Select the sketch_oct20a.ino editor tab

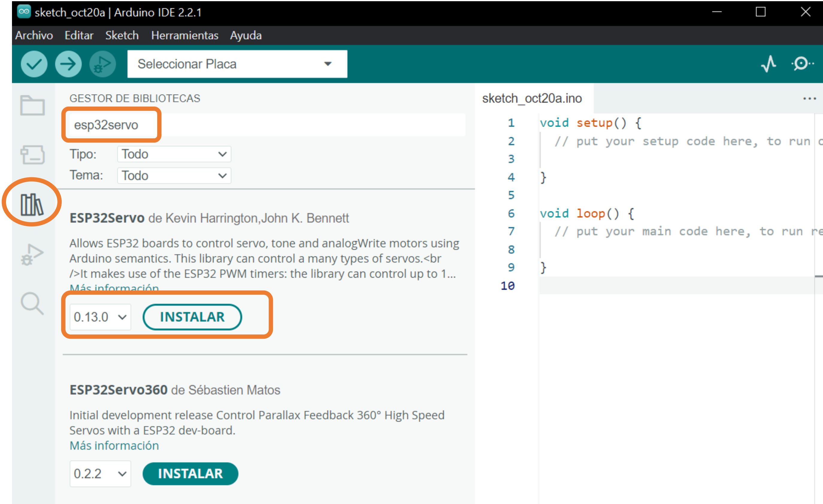[x=532, y=99]
